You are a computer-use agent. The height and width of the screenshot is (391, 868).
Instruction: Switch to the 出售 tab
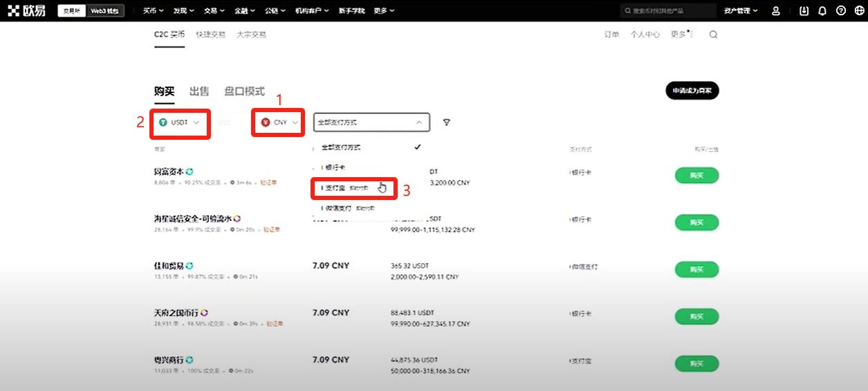point(199,91)
